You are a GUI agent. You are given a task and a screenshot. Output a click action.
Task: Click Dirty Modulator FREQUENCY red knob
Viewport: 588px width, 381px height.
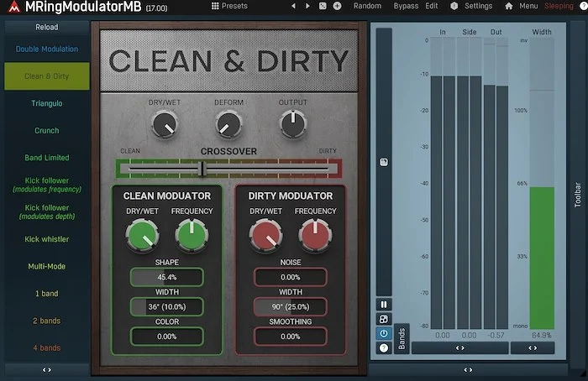pos(315,236)
